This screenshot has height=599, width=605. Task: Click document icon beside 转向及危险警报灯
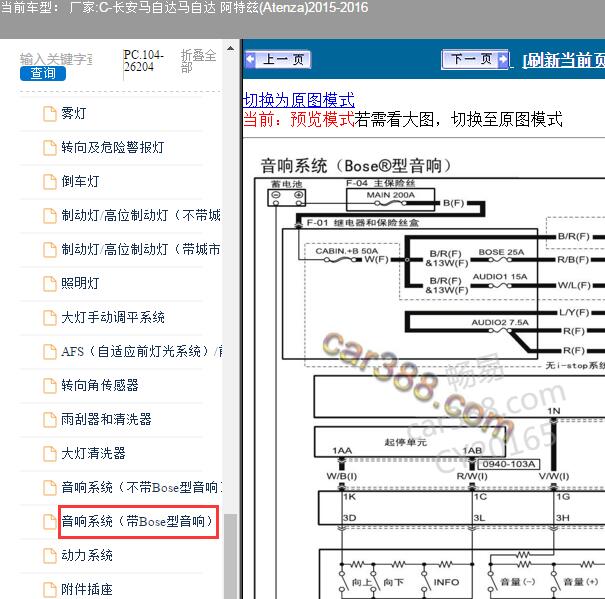(x=49, y=148)
